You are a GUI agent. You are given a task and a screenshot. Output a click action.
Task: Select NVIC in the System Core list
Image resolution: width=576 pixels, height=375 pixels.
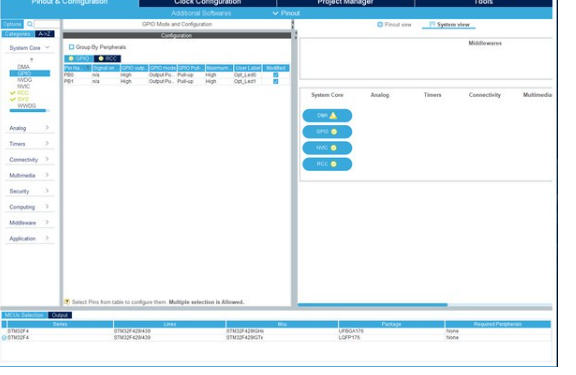click(x=24, y=86)
